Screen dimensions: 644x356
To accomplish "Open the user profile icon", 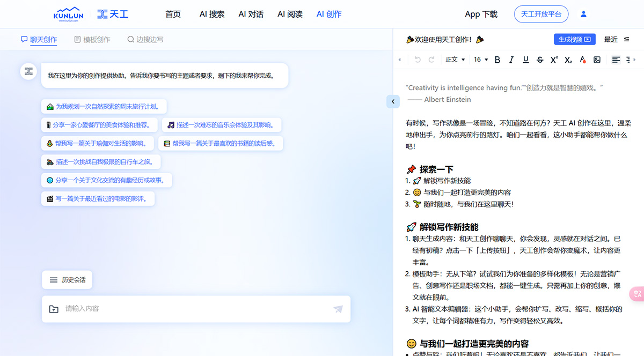I will coord(583,14).
